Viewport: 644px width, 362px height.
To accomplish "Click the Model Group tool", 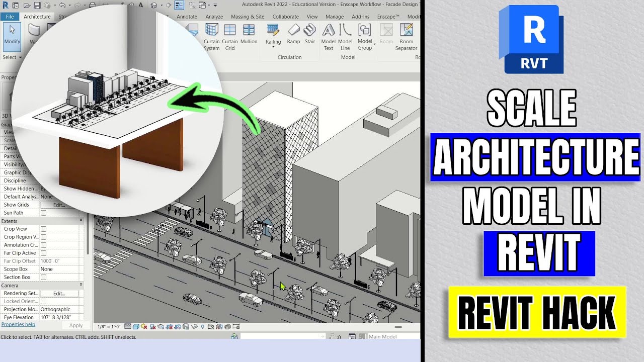I will click(x=365, y=37).
